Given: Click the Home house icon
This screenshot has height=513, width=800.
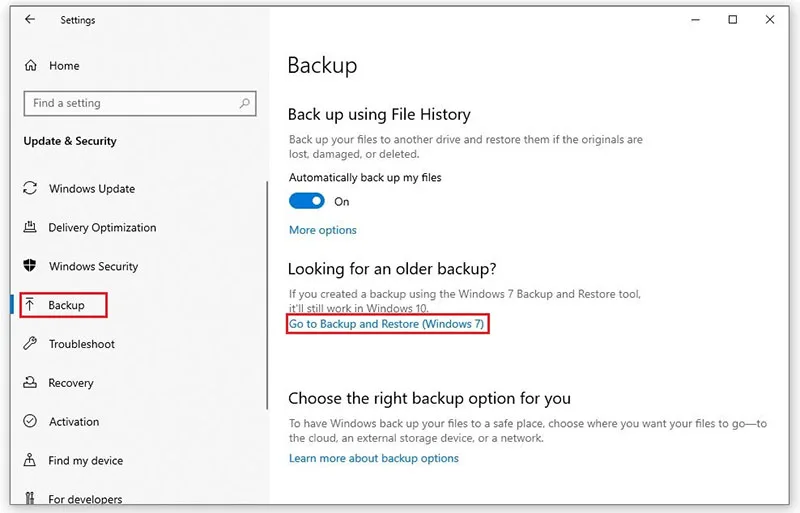Looking at the screenshot, I should click(x=31, y=65).
